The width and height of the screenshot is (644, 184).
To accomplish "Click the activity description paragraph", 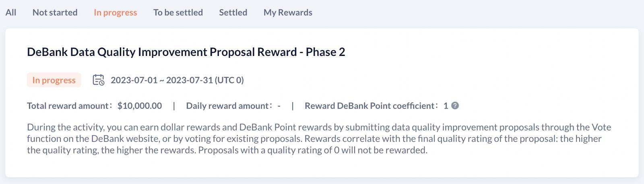I will [319, 139].
